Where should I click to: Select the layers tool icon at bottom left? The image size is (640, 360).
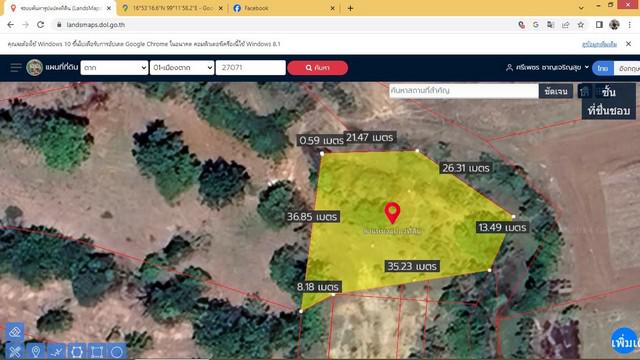coord(15,332)
